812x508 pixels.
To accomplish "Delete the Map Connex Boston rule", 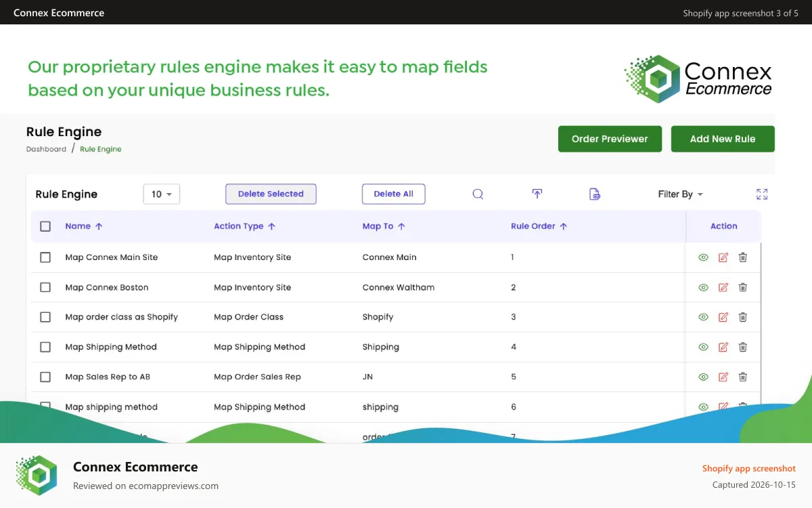I will click(742, 287).
